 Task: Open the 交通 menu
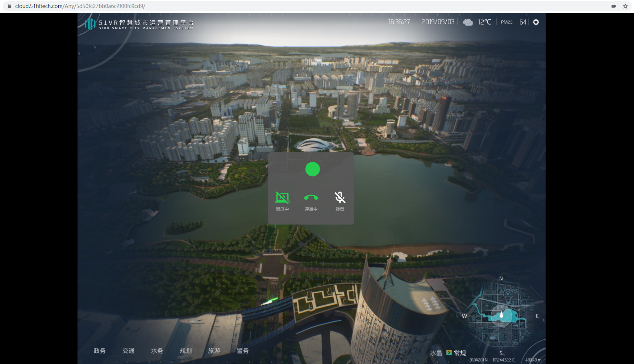pos(128,351)
